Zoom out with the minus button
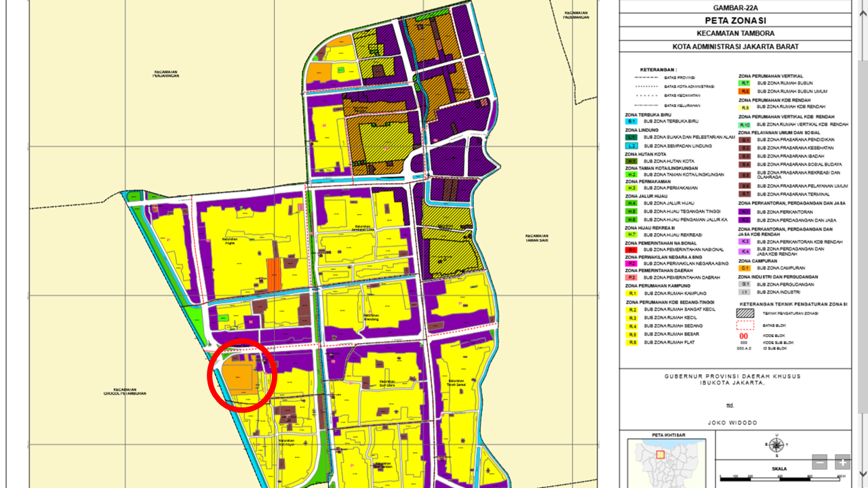 pos(820,463)
